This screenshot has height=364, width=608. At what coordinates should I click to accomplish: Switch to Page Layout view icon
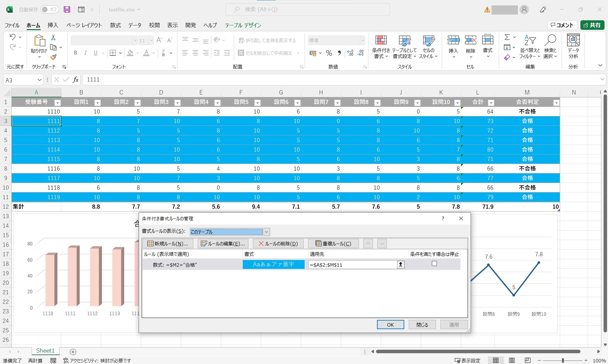[512, 361]
